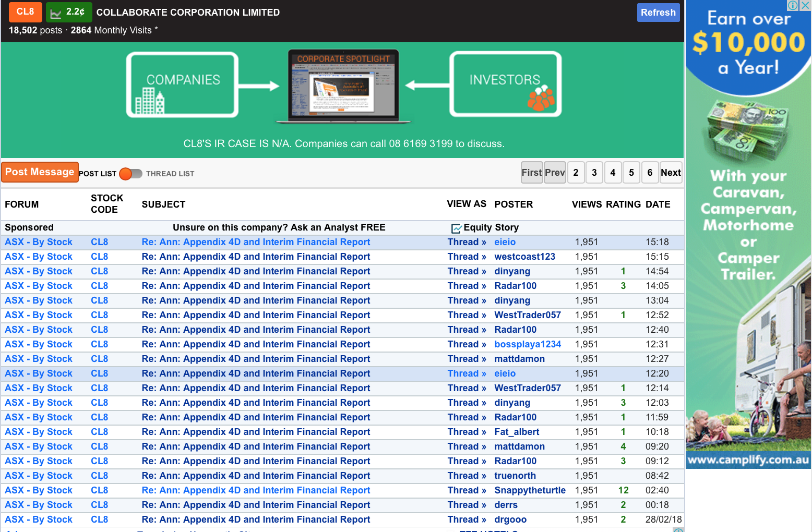The height and width of the screenshot is (532, 812).
Task: Click the Investors graphic in the banner
Action: tap(505, 83)
